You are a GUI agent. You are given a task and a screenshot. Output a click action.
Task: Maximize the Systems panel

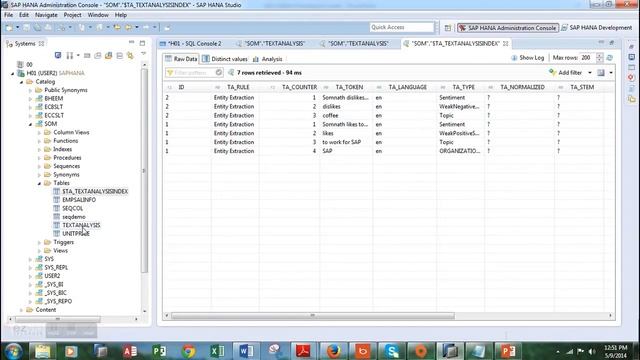click(x=142, y=43)
